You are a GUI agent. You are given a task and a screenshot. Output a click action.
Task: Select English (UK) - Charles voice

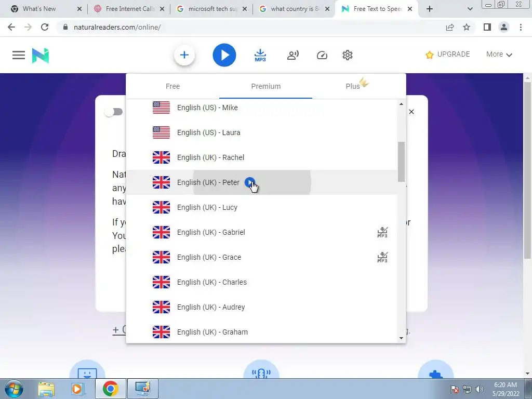tap(261, 282)
